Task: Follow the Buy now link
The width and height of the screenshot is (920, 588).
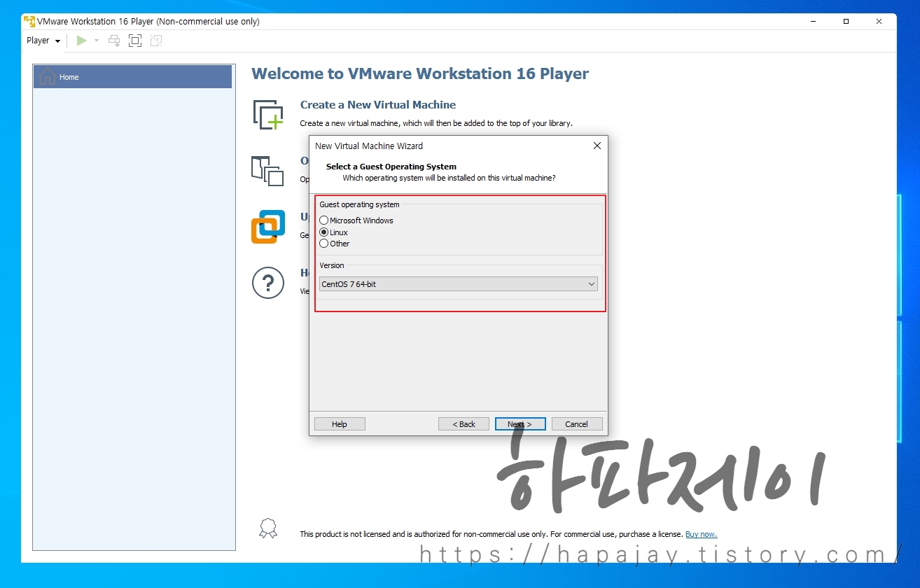Action: (x=701, y=534)
